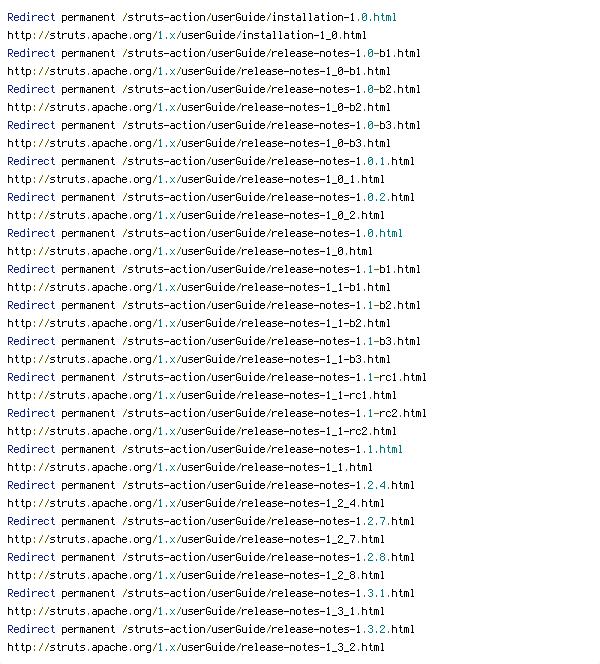This screenshot has height=664, width=600.
Task: Click the URL ending release-notes-1_3_2.html
Action: (196, 647)
